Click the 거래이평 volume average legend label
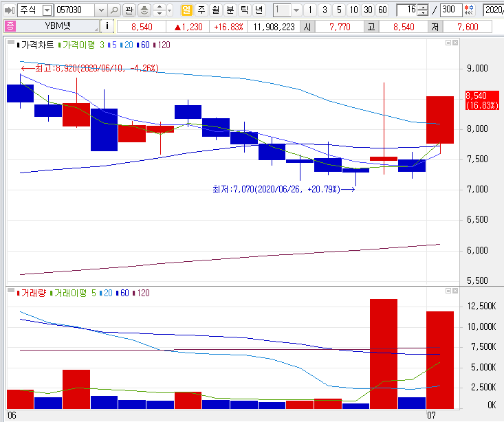Screen dimensions: 504x422 (x=70, y=293)
